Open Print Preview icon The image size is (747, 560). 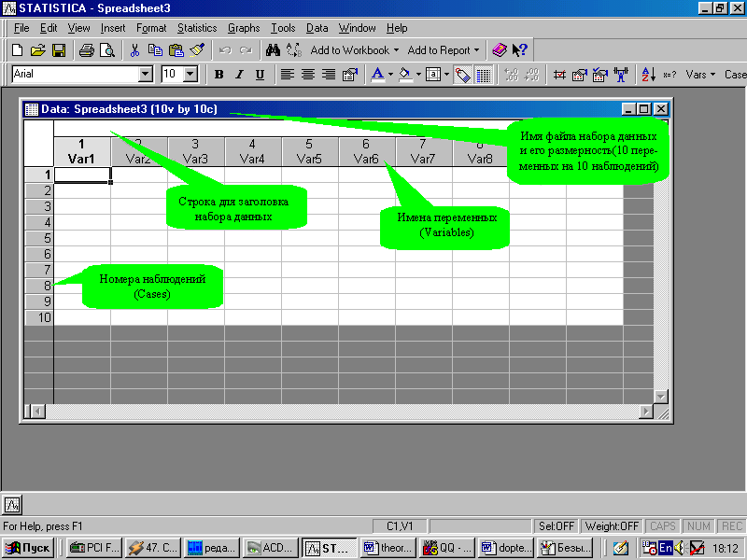click(x=107, y=50)
